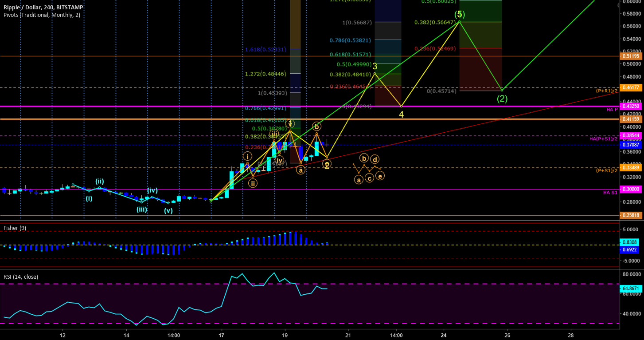Click the circled wave 'e' marker
Image resolution: width=644 pixels, height=340 pixels.
coord(380,176)
